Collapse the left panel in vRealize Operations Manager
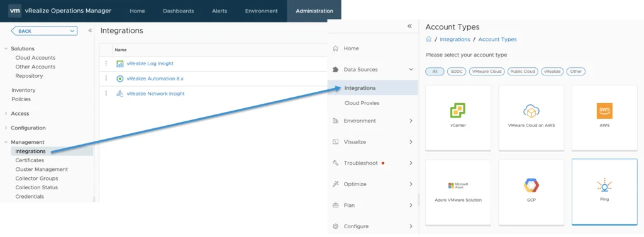Screen dimensions: 644x237 point(90,31)
